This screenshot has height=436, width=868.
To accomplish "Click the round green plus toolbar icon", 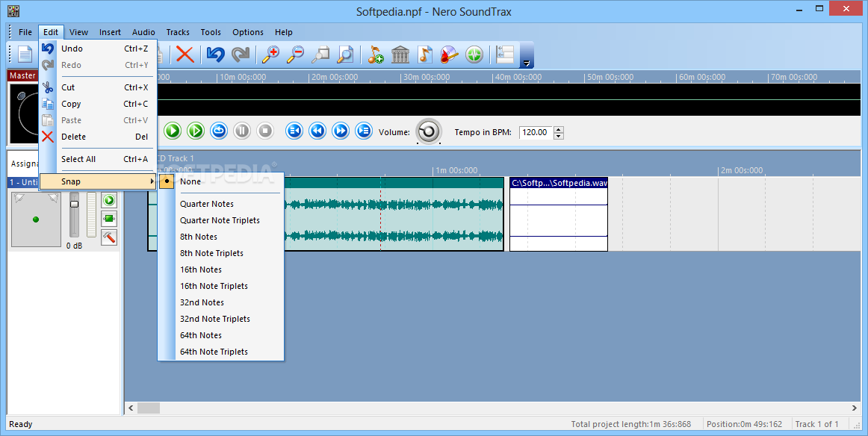I will click(474, 54).
